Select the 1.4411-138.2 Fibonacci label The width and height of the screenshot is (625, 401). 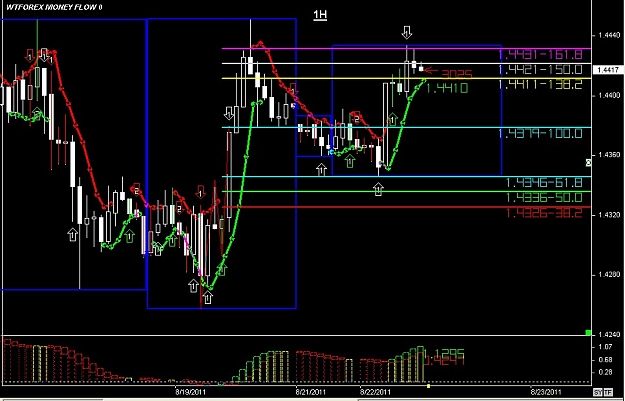540,84
